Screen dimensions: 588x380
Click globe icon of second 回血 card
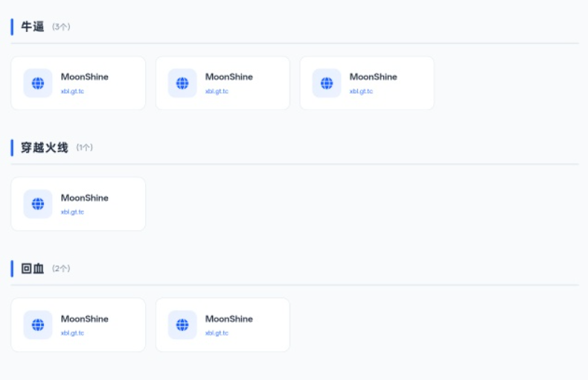[182, 325]
